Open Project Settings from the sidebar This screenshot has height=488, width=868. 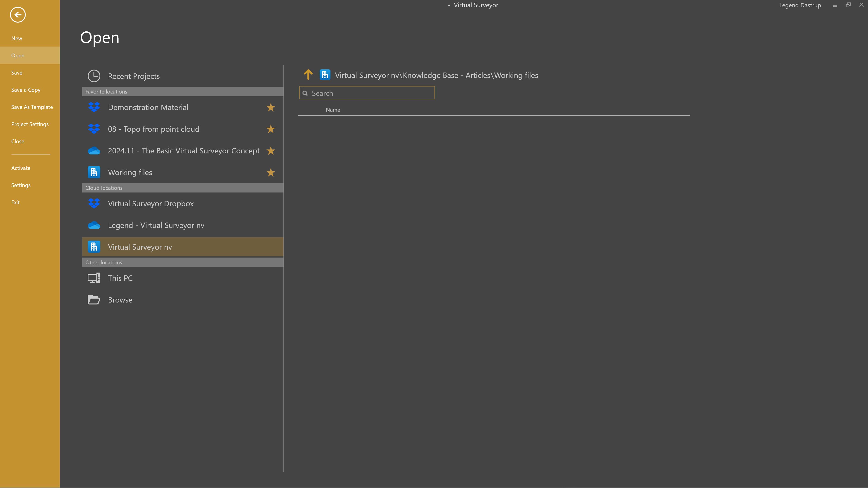click(30, 124)
